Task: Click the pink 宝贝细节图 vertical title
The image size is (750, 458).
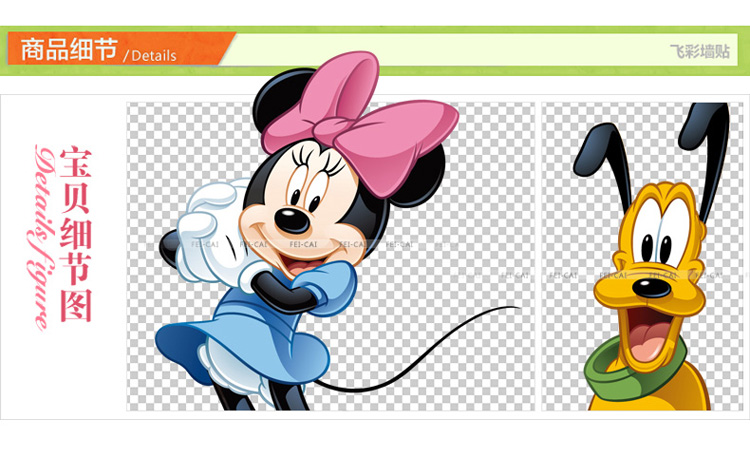Action: pos(75,234)
